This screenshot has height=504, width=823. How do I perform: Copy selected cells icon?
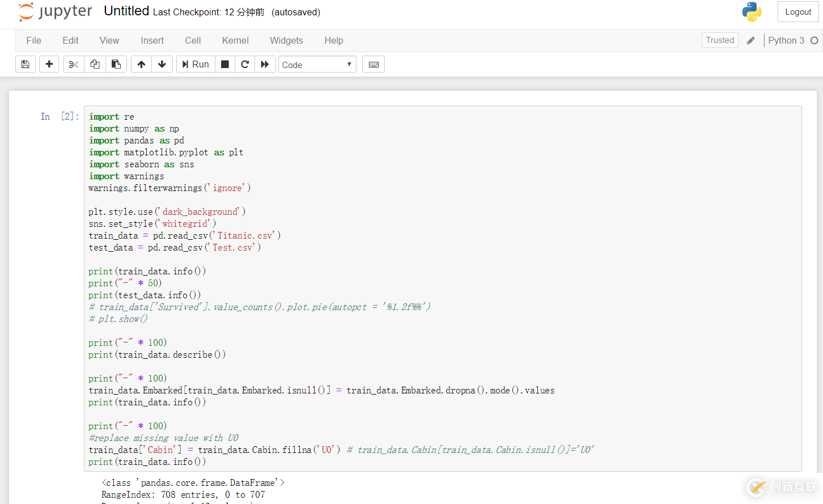click(x=95, y=65)
